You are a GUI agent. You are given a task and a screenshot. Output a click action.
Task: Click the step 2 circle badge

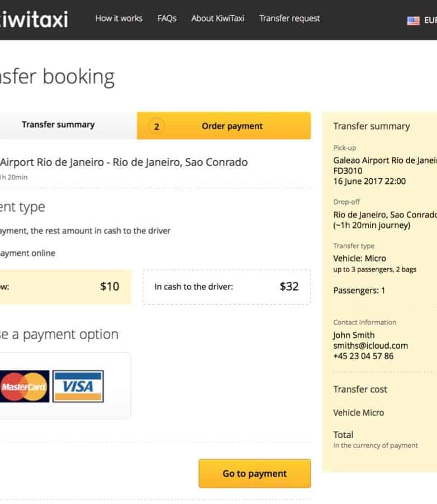pyautogui.click(x=156, y=126)
